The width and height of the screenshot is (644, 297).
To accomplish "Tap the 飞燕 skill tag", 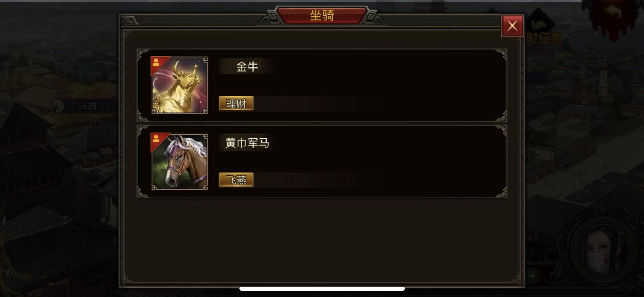I will pos(236,180).
